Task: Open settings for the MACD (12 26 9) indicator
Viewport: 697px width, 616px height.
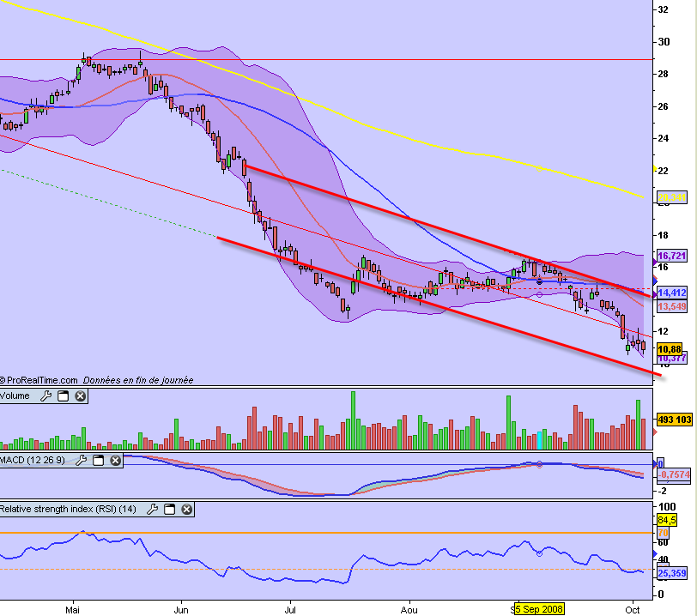Action: coord(82,461)
